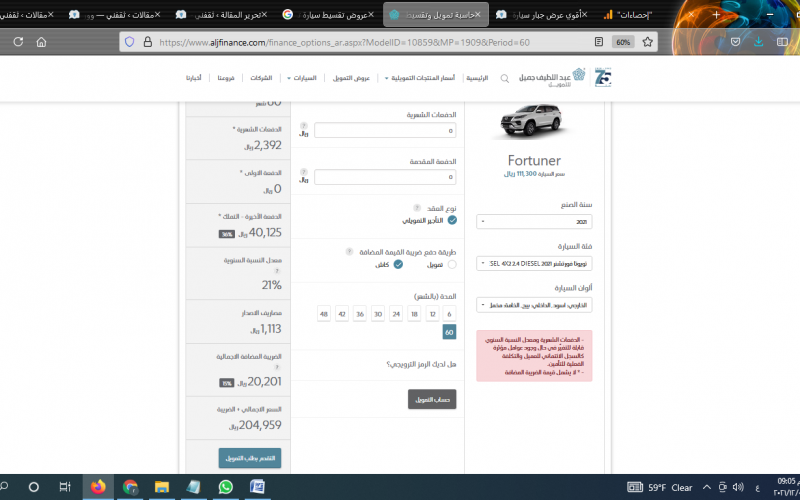Select the التأجير التمويلي contract type option
800x500 pixels.
pos(452,220)
